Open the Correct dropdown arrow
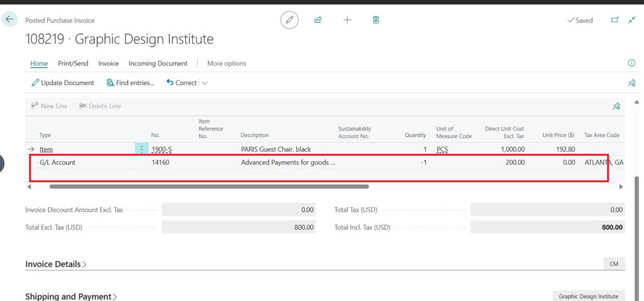 click(x=204, y=83)
